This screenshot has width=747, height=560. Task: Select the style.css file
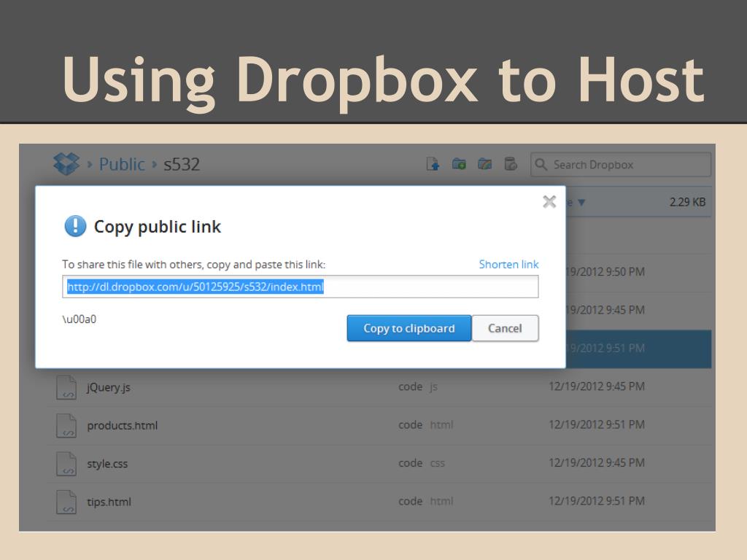pos(107,463)
